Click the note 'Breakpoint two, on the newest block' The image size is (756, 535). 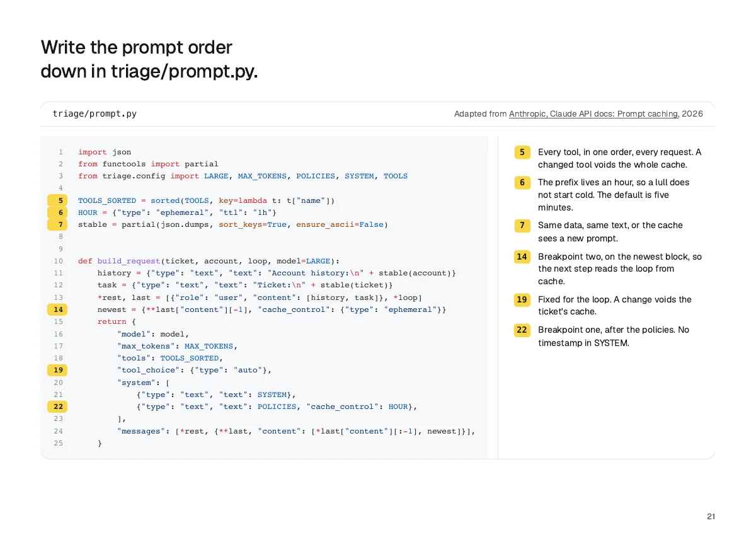[x=619, y=269]
